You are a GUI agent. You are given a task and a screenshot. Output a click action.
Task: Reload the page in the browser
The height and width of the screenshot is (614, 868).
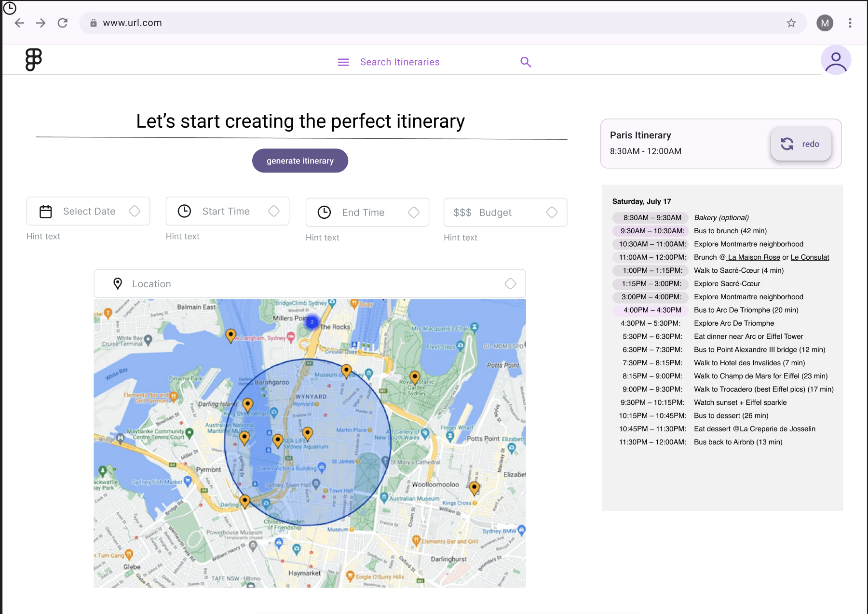(63, 23)
